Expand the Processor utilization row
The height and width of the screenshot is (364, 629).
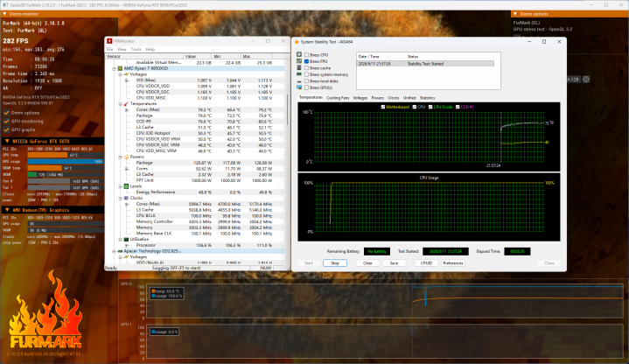coord(127,245)
